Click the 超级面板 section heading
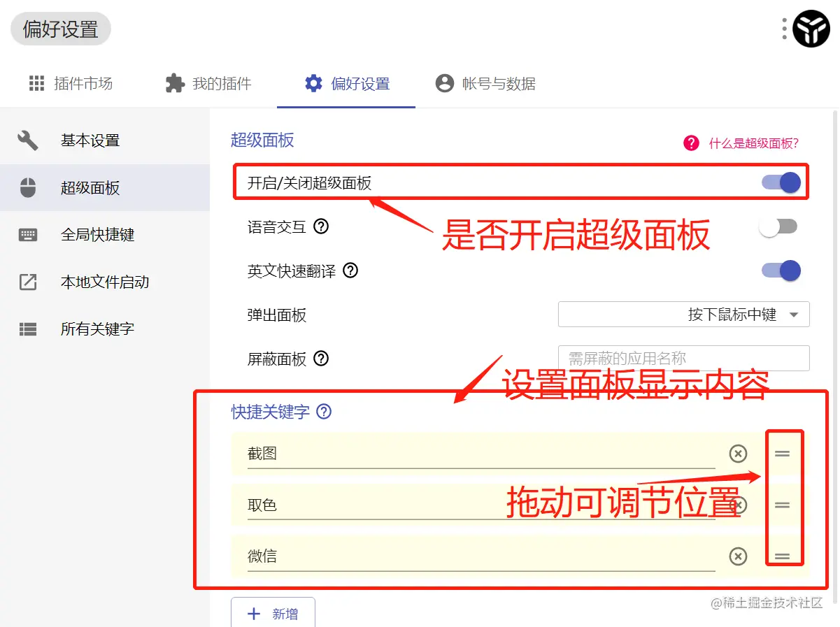This screenshot has width=840, height=627. pyautogui.click(x=262, y=140)
